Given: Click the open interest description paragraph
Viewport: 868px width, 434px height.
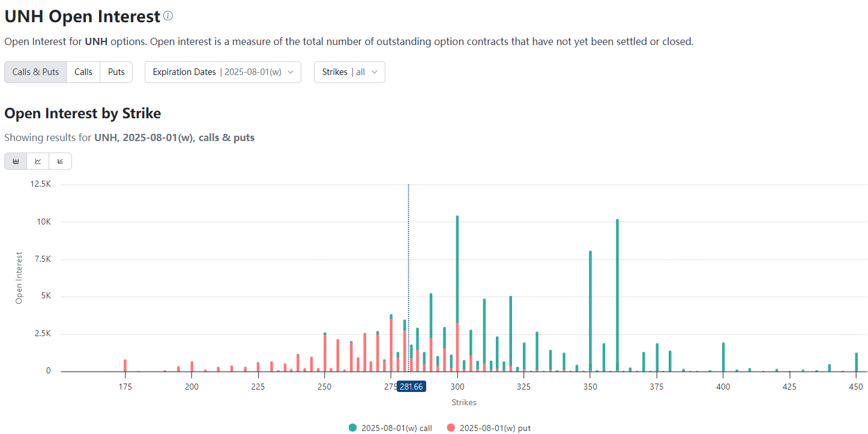Looking at the screenshot, I should (x=349, y=42).
